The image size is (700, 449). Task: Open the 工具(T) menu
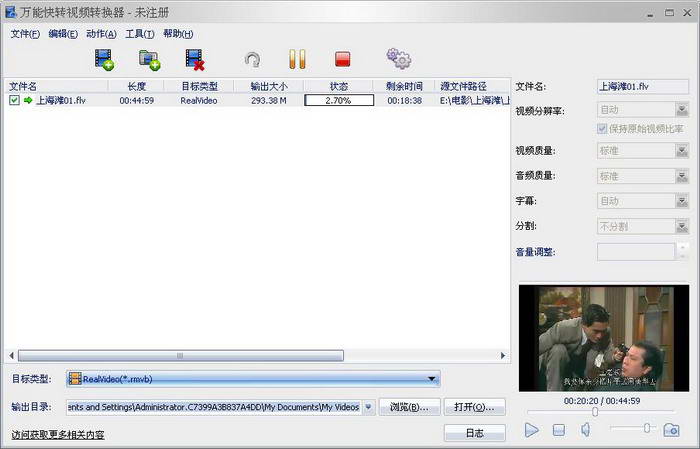coord(139,33)
